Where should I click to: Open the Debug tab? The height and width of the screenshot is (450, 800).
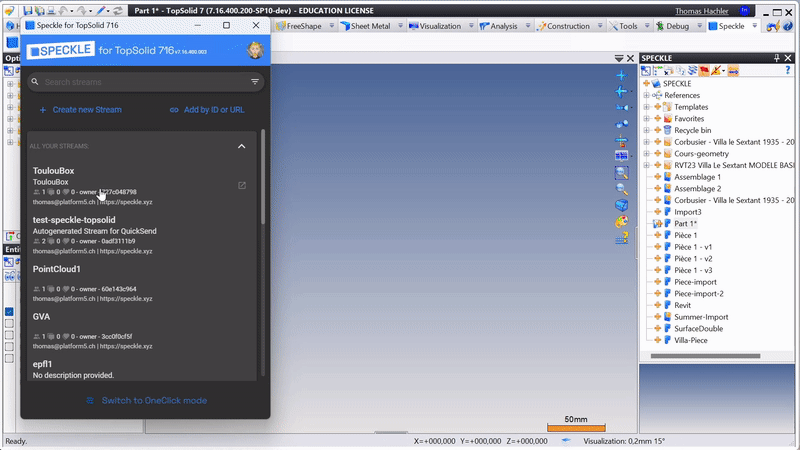[x=672, y=26]
